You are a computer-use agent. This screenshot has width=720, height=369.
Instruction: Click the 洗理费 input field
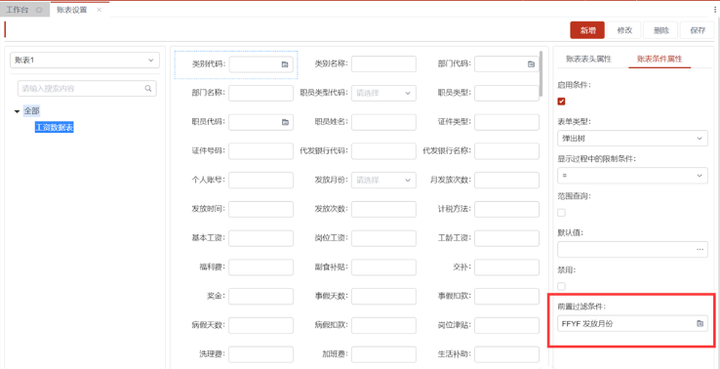pos(261,354)
